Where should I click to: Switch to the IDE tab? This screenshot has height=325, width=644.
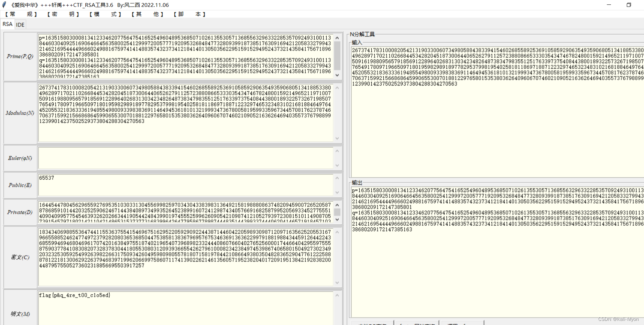click(x=20, y=25)
